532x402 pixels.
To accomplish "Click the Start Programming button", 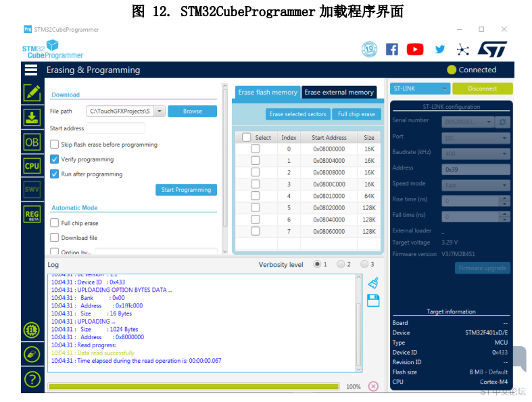I will click(x=186, y=190).
